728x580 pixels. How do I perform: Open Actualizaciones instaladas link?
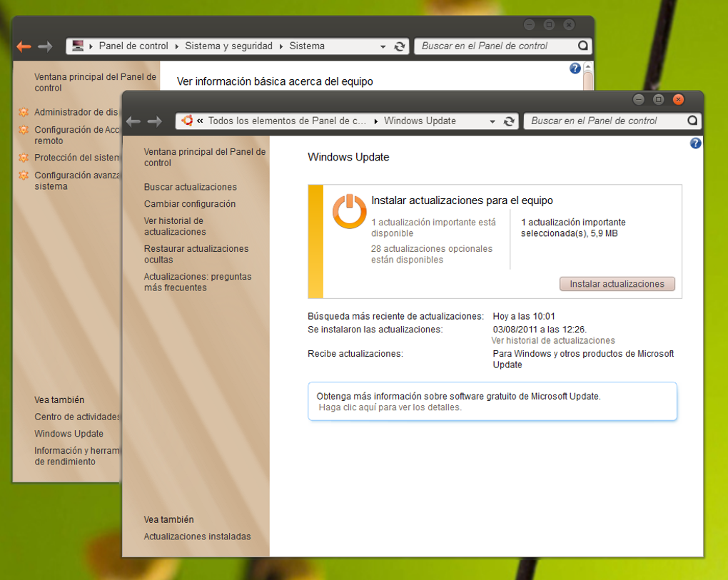(197, 536)
